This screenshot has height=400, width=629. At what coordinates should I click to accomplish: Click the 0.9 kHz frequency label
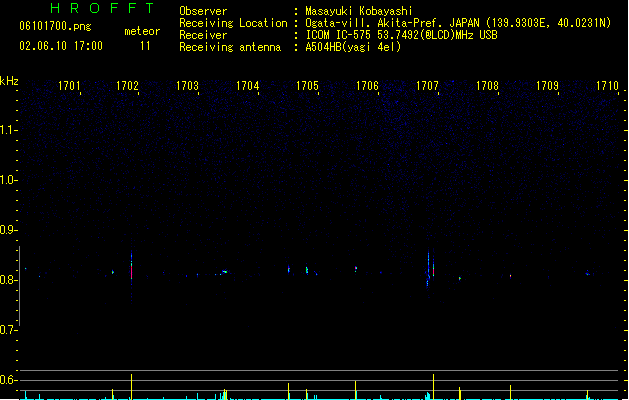(x=8, y=230)
